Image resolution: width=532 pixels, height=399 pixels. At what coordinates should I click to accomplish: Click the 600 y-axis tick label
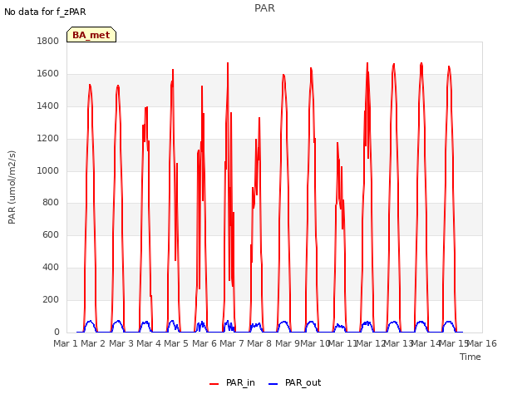tap(51, 234)
